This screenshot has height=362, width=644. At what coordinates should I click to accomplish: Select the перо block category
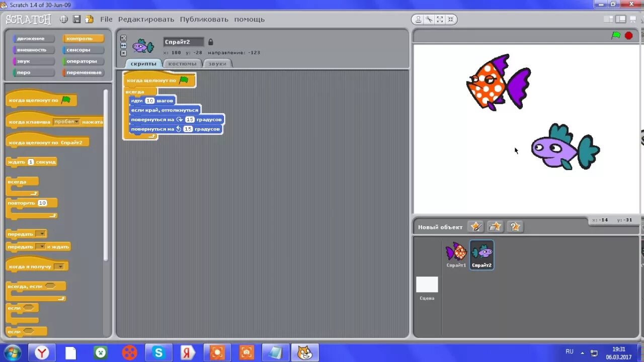click(x=34, y=72)
